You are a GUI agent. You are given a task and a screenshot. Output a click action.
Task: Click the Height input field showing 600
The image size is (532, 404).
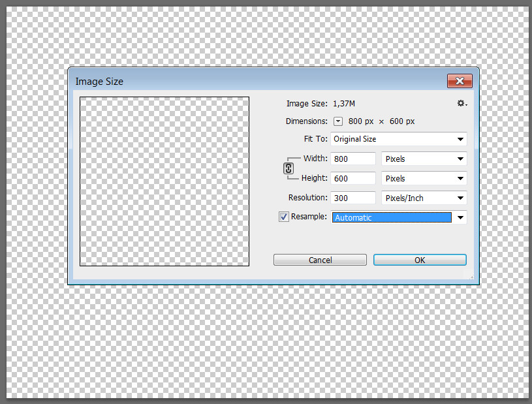[x=353, y=178]
